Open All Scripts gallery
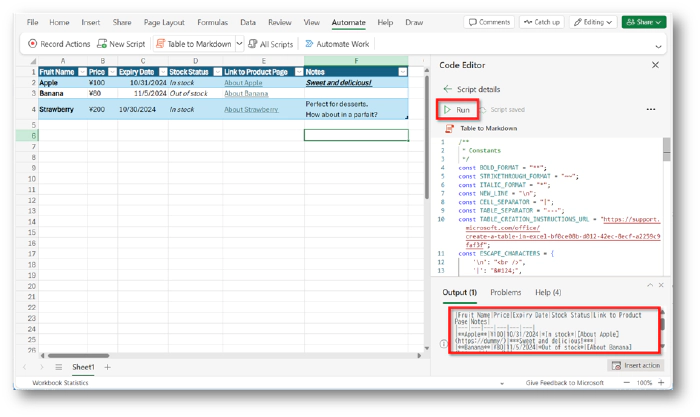 point(269,44)
